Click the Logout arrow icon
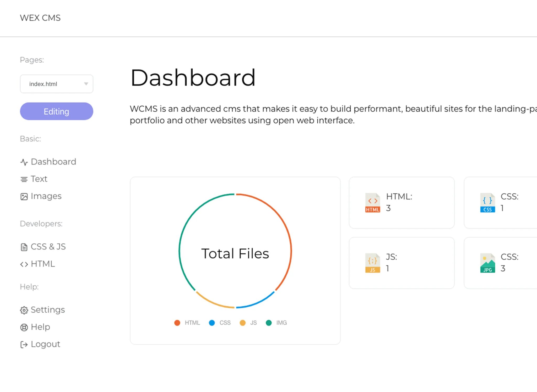Screen dimensions: 537x392 pyautogui.click(x=24, y=345)
